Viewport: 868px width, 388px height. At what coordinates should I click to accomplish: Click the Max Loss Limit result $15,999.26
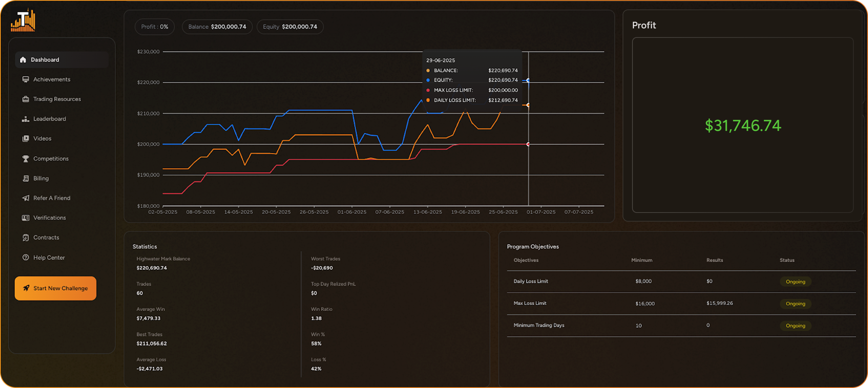pos(720,303)
